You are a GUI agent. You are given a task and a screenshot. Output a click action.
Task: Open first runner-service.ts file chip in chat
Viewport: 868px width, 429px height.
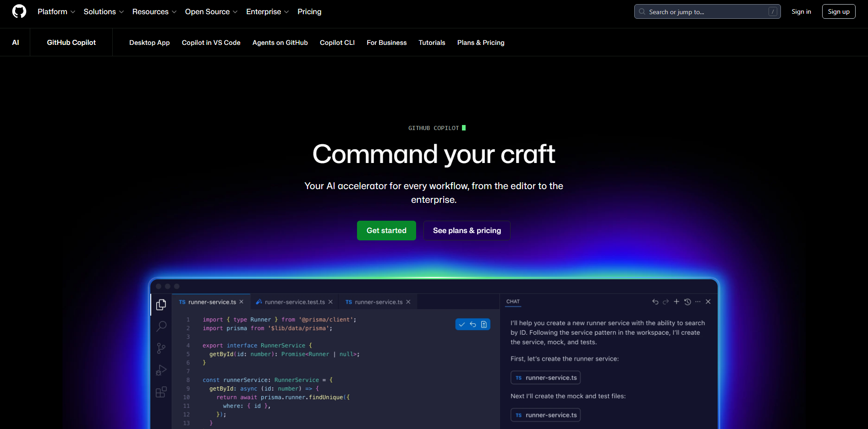(546, 378)
